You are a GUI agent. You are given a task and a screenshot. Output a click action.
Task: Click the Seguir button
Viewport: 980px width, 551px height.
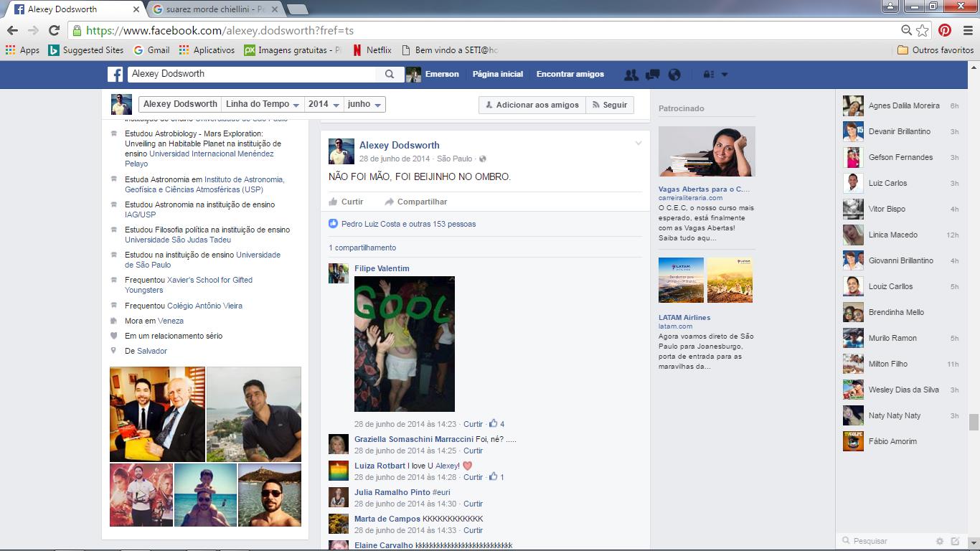[x=610, y=105]
